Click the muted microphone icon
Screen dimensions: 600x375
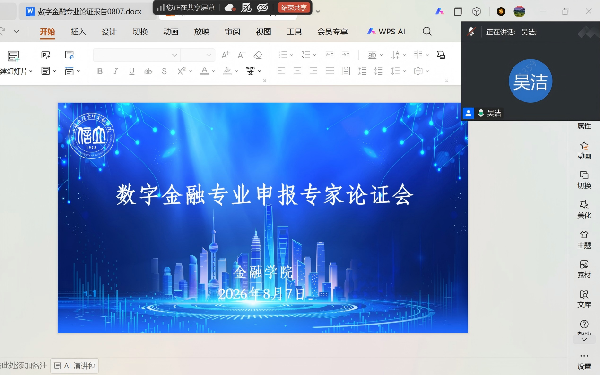tap(471, 32)
